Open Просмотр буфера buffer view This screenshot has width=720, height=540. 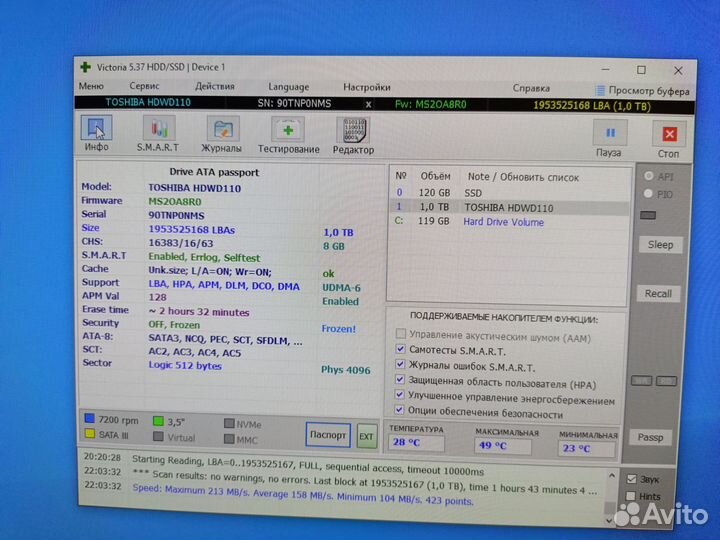pos(641,90)
